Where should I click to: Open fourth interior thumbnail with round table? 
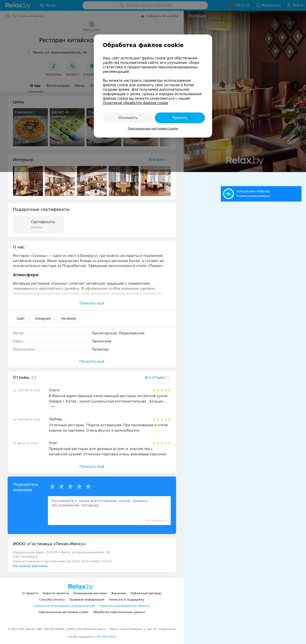(x=124, y=181)
